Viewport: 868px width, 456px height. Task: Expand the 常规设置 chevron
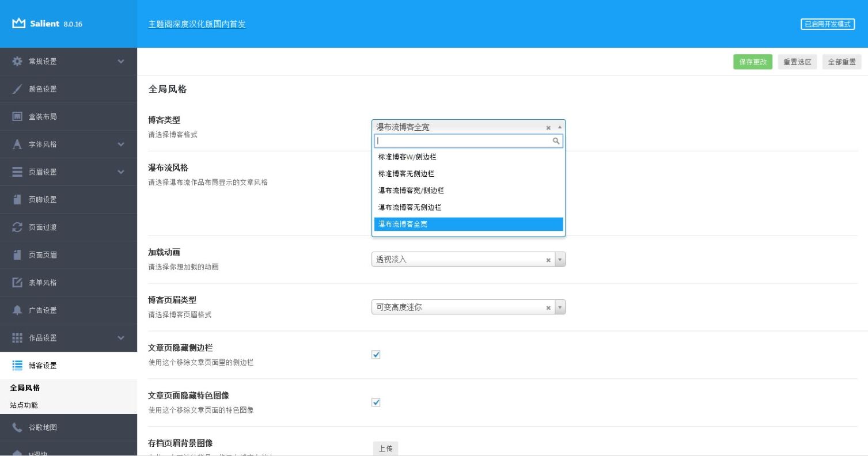click(x=121, y=61)
